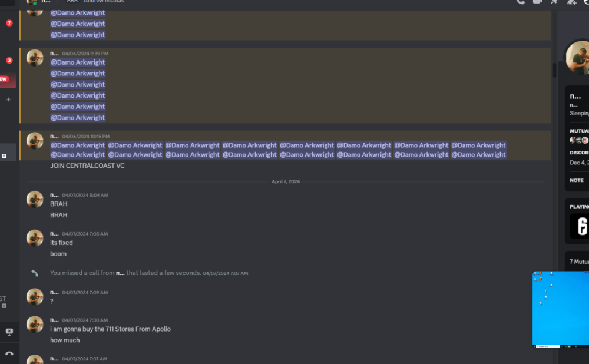This screenshot has height=364, width=589.
Task: Click the Note field in profile panel
Action: (577, 180)
